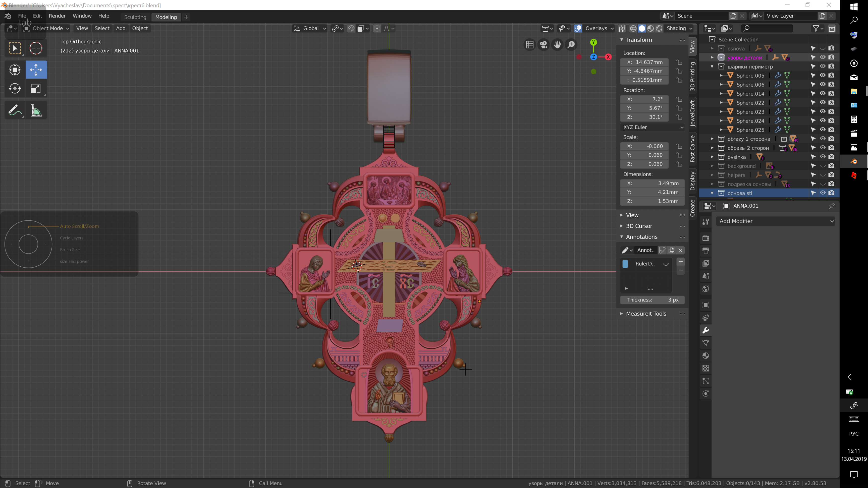Click the zoom view magnifier icon
Screen dimensions: 868x488
pyautogui.click(x=571, y=45)
